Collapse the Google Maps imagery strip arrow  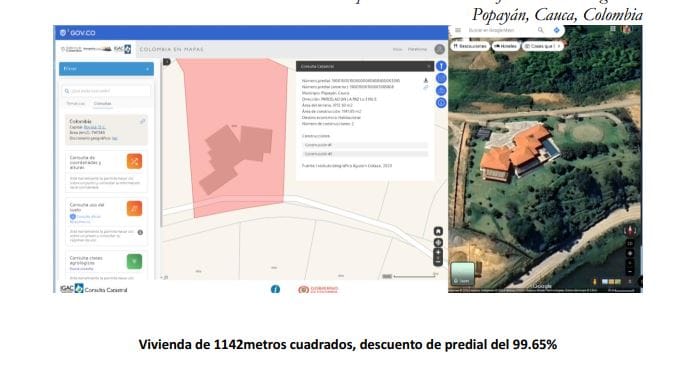pos(630,282)
